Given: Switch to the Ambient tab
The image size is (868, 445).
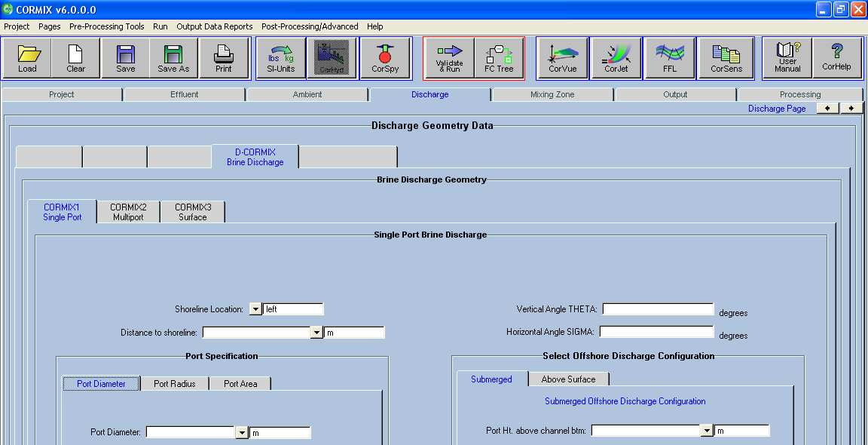Looking at the screenshot, I should pos(307,95).
